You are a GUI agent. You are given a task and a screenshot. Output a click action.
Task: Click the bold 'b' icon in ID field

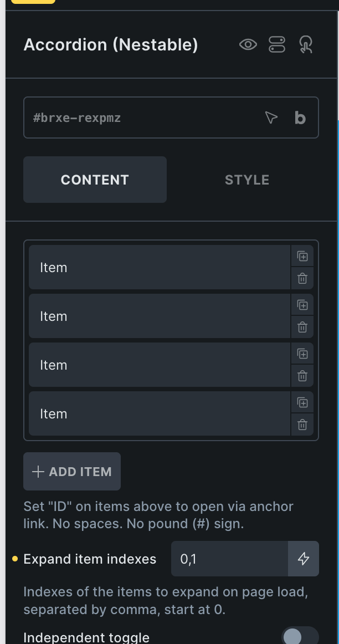coord(300,117)
